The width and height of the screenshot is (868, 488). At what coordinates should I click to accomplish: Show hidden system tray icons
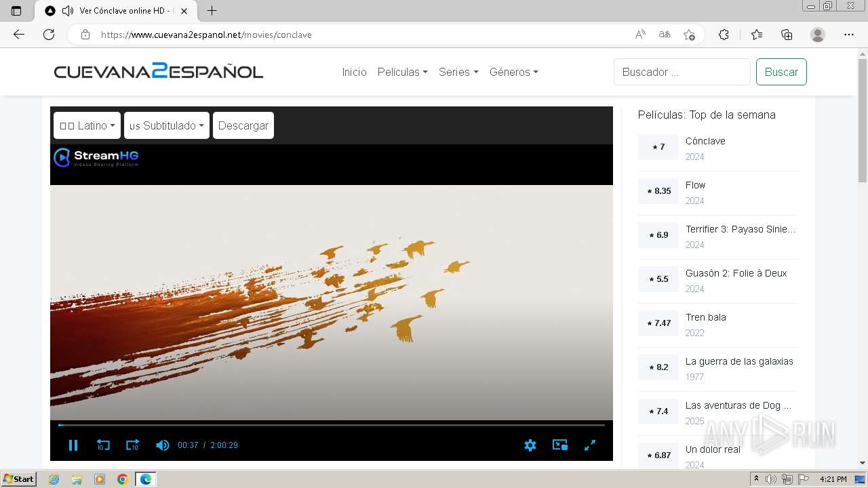757,479
